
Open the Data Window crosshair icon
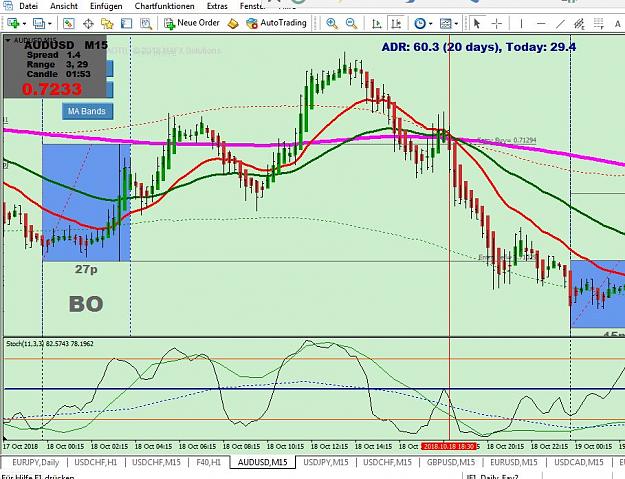(x=88, y=24)
